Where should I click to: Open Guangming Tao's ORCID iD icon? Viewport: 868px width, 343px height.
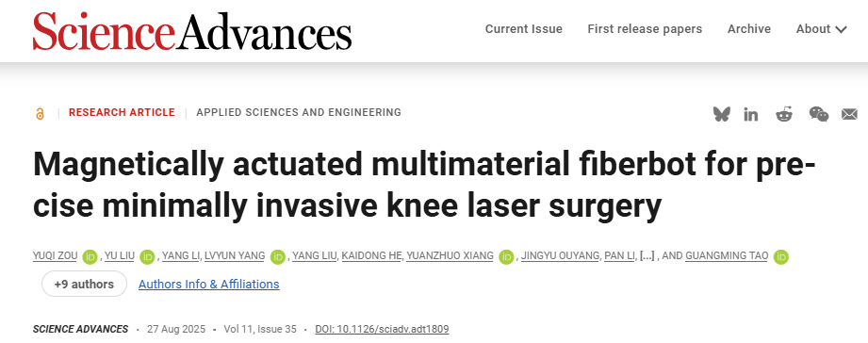coord(781,256)
